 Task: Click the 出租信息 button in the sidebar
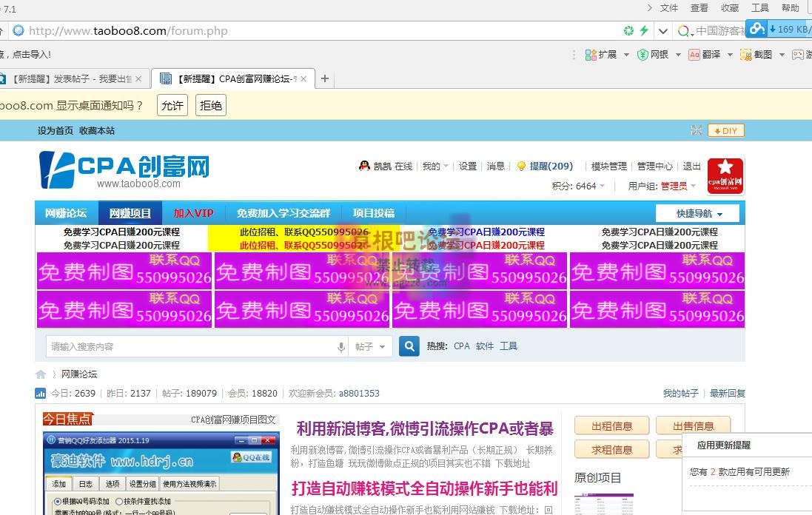point(611,425)
